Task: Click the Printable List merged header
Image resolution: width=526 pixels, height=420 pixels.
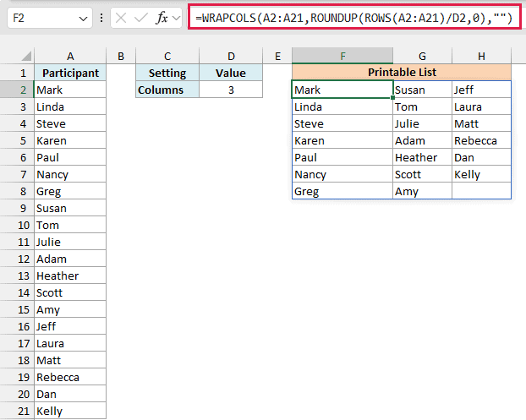Action: [402, 72]
